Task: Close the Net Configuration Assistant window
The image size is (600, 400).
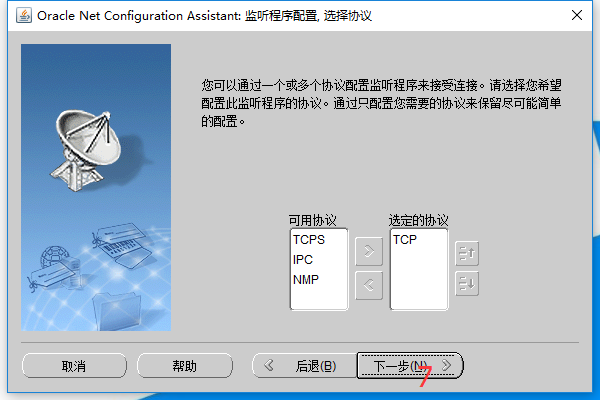Action: 577,15
